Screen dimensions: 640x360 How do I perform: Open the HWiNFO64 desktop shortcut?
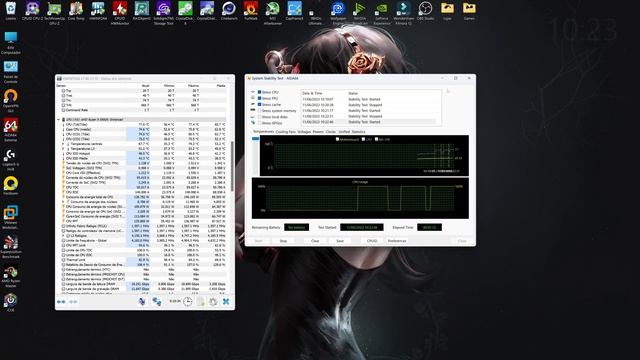tap(98, 11)
